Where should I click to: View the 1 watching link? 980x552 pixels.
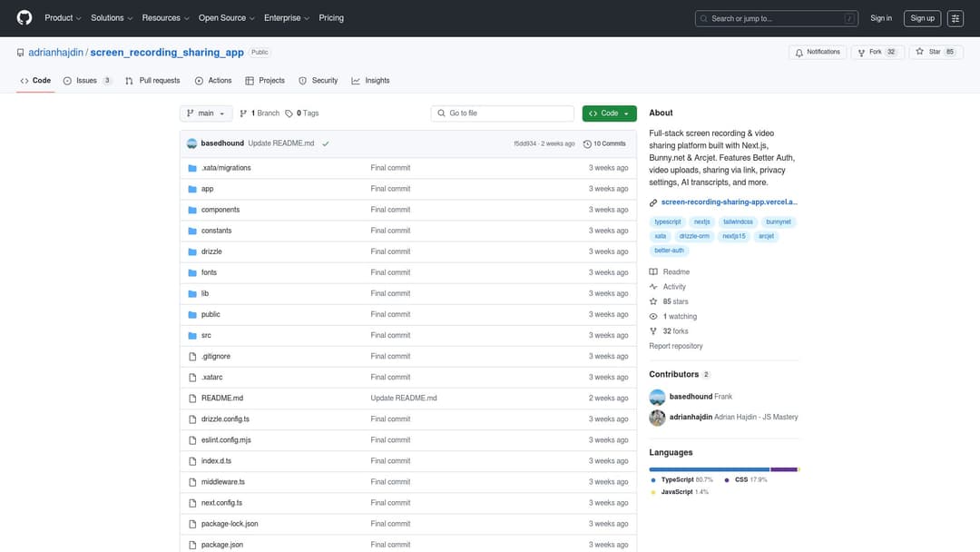pyautogui.click(x=680, y=316)
